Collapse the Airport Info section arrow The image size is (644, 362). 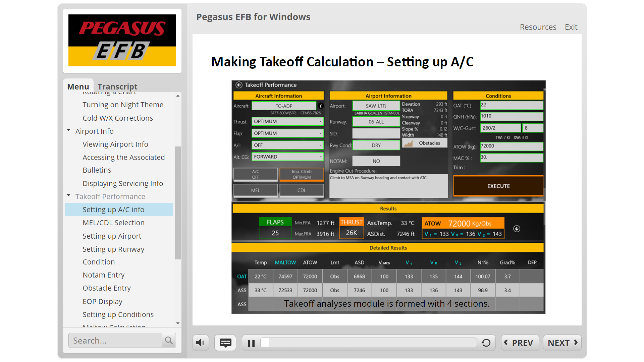(69, 130)
